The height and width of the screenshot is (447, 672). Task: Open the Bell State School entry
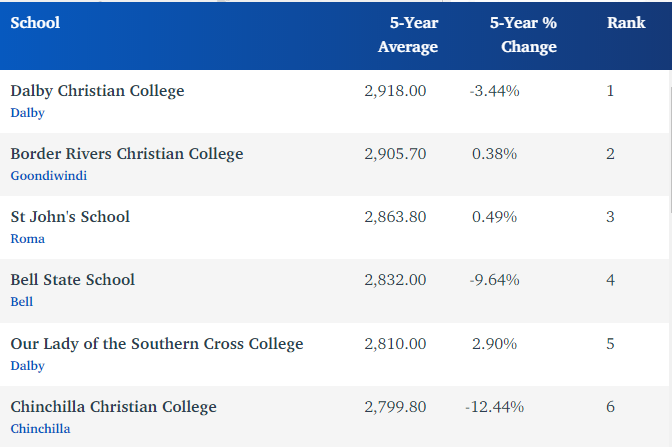pos(72,280)
